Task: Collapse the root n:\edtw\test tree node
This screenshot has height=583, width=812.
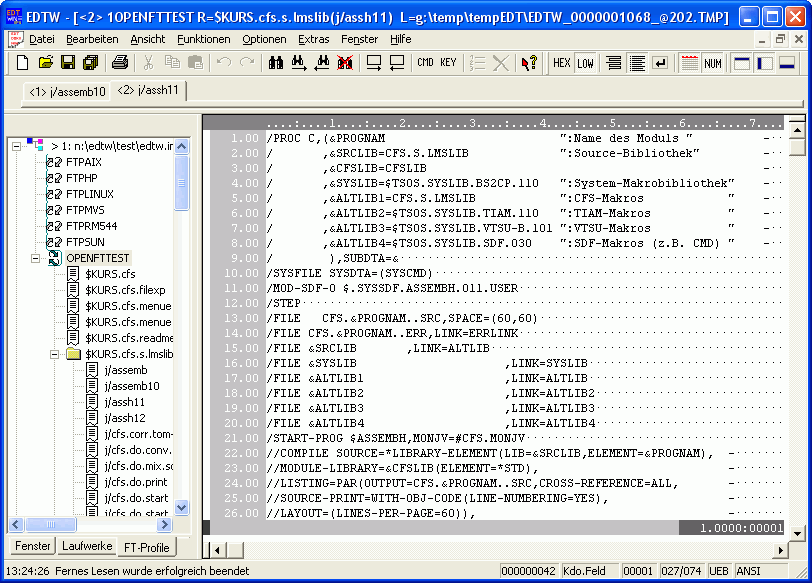Action: coord(17,146)
